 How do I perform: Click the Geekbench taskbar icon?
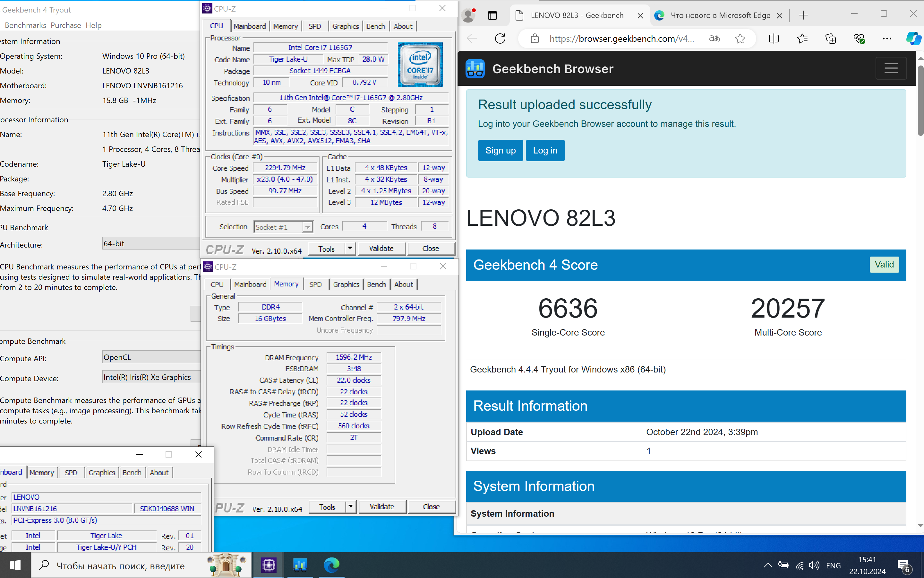click(300, 565)
